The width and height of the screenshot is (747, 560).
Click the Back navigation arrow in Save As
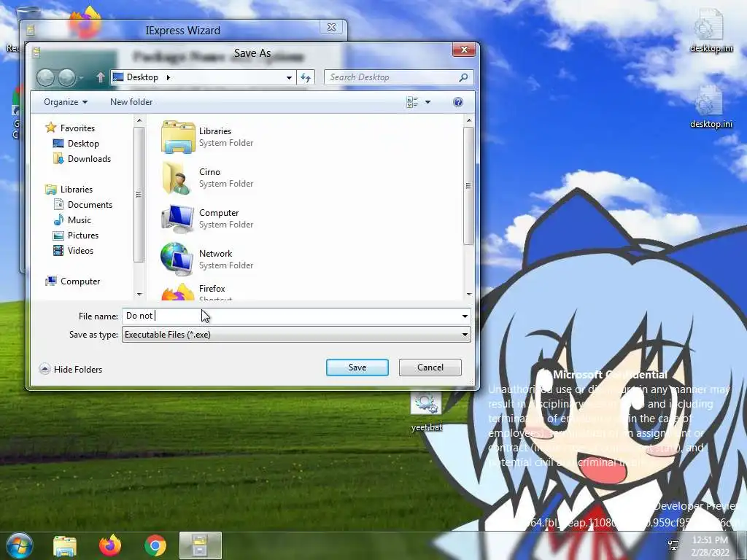46,77
